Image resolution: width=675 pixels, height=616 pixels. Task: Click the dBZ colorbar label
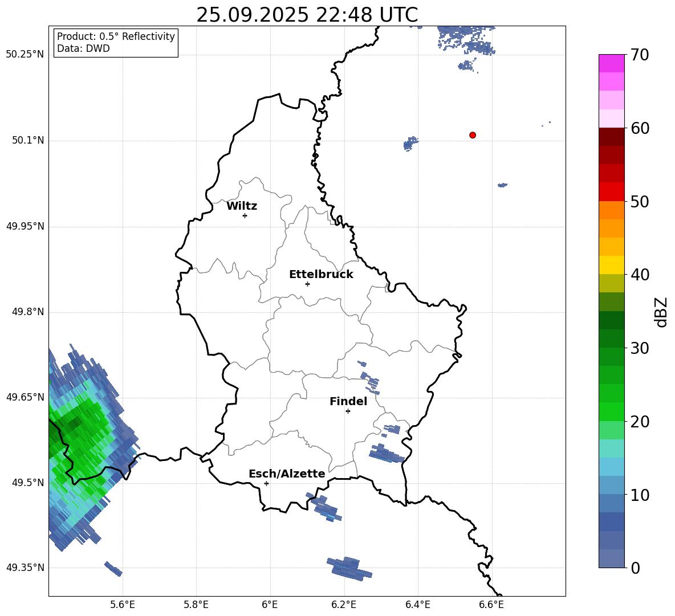(660, 312)
